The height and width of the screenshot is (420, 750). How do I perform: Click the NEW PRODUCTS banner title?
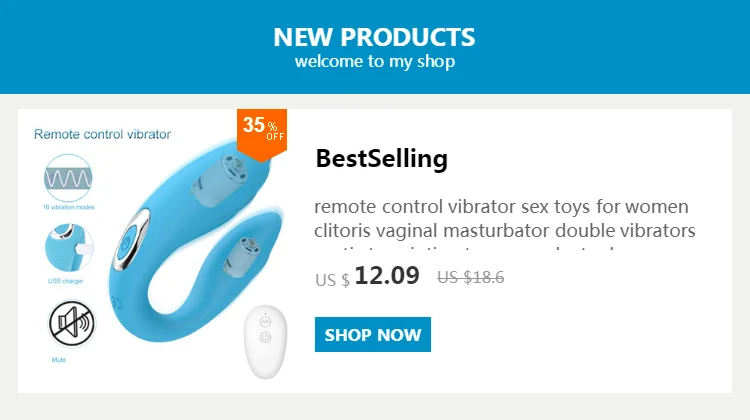point(375,37)
